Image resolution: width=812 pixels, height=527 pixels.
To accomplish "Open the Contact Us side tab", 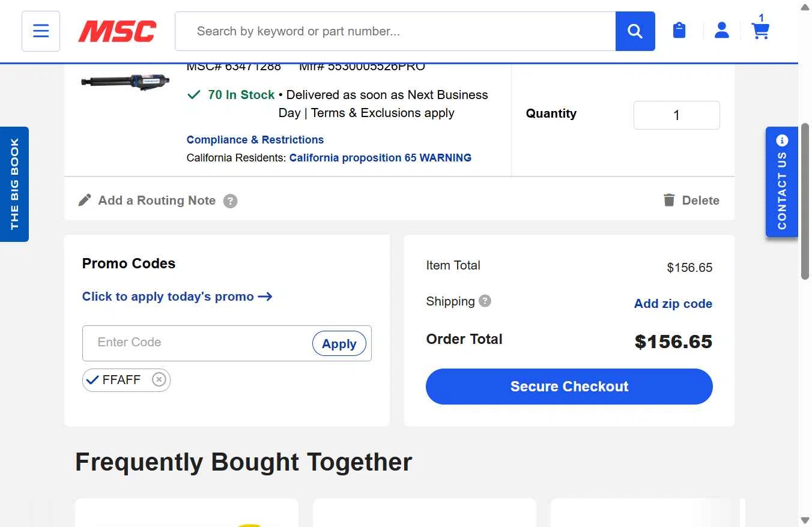I will [x=781, y=182].
